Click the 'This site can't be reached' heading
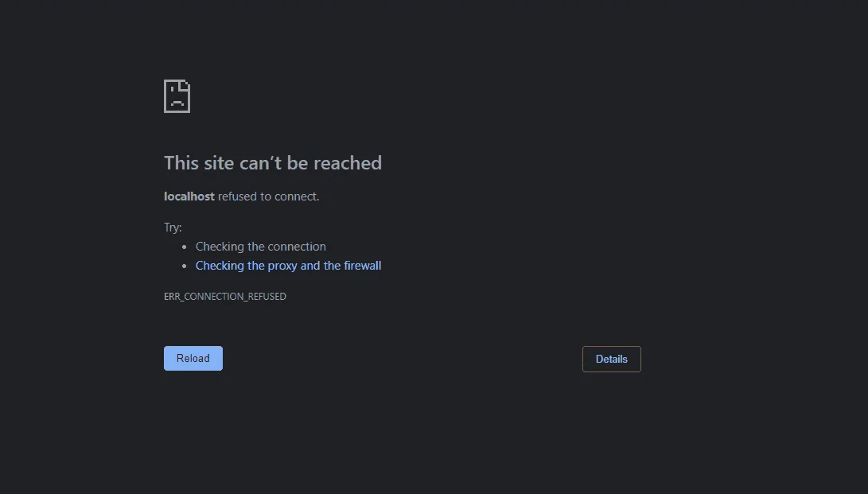Viewport: 868px width, 494px height. coord(273,162)
